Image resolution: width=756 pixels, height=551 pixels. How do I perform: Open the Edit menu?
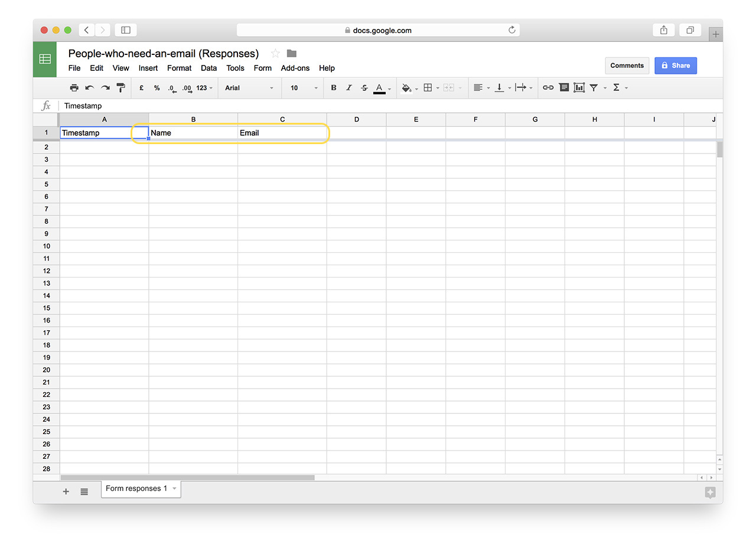tap(97, 68)
